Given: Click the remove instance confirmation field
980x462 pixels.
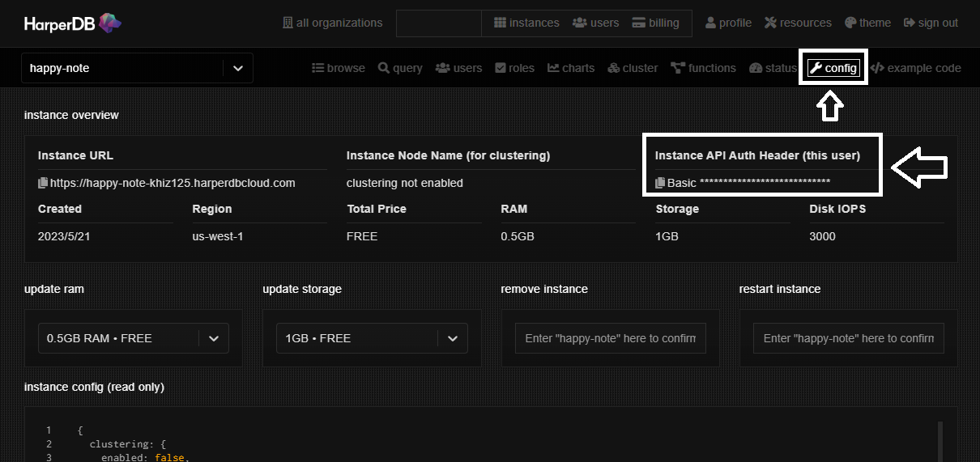Looking at the screenshot, I should pyautogui.click(x=611, y=338).
